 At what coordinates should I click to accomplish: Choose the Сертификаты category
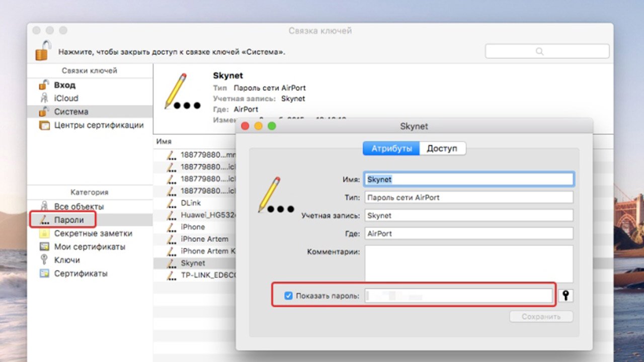80,274
